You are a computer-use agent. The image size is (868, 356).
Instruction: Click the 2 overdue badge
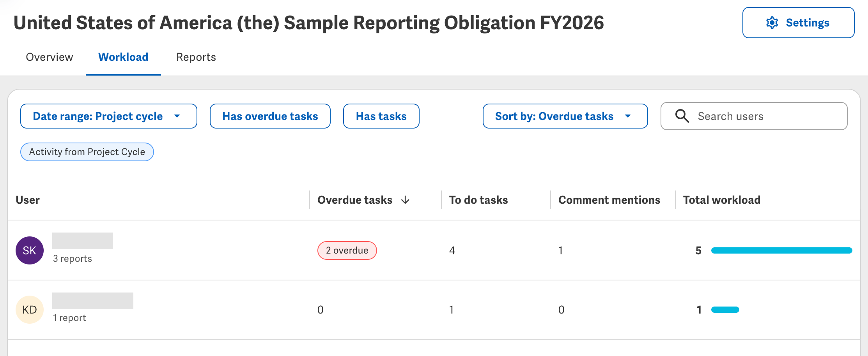coord(347,250)
